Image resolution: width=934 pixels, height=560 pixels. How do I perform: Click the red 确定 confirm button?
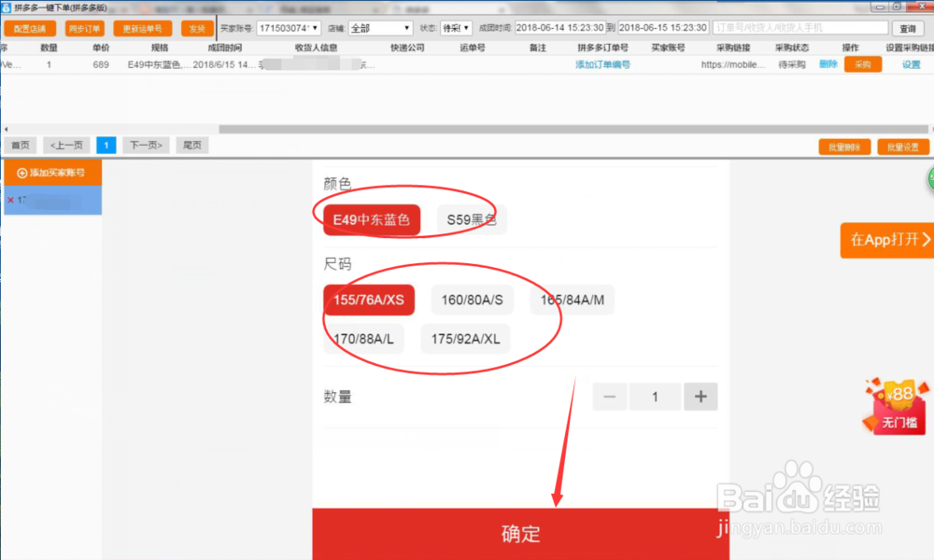click(x=520, y=534)
